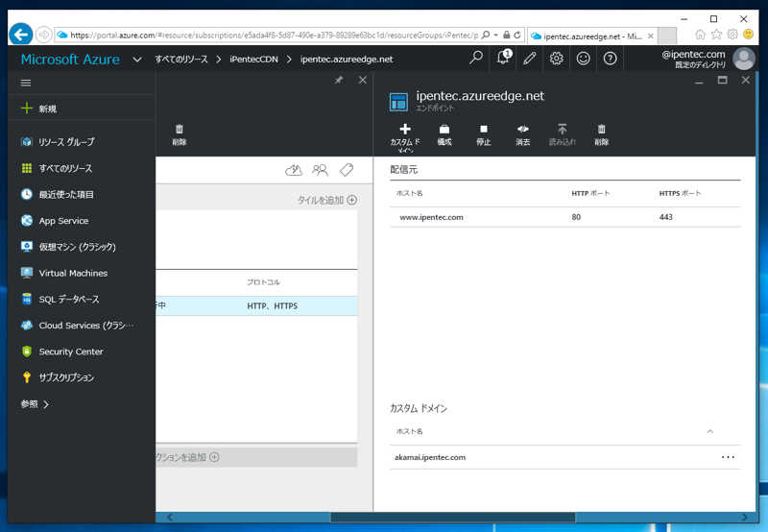Open the Microsoft Azure dropdown chevron
The image size is (768, 532).
point(137,60)
